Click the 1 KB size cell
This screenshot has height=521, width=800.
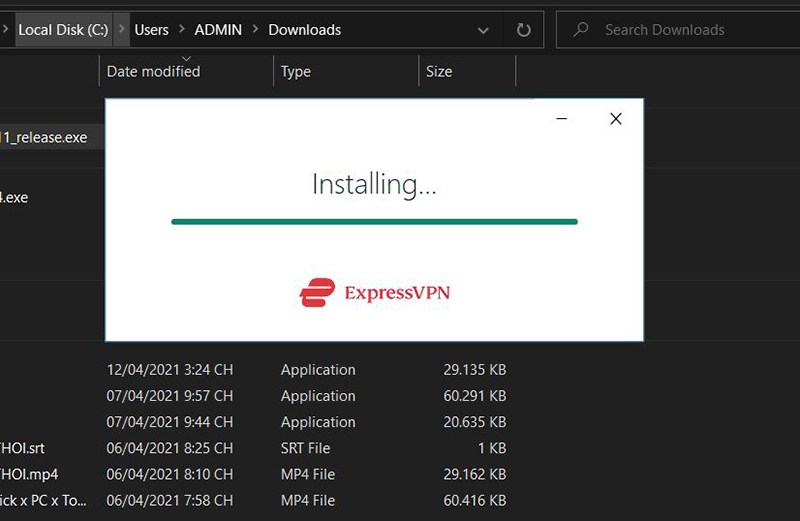point(492,448)
